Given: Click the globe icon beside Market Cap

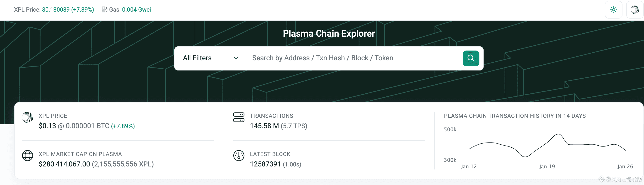Looking at the screenshot, I should coord(28,156).
